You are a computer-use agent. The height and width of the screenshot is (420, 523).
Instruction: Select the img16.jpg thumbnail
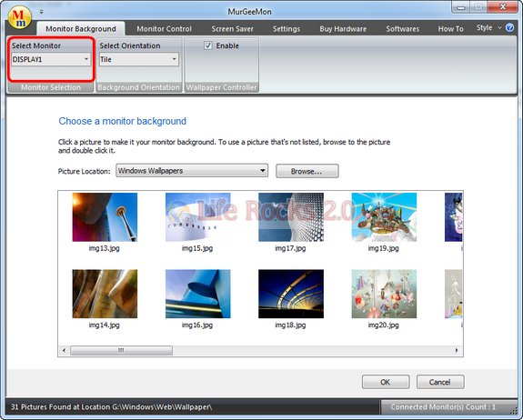[197, 294]
